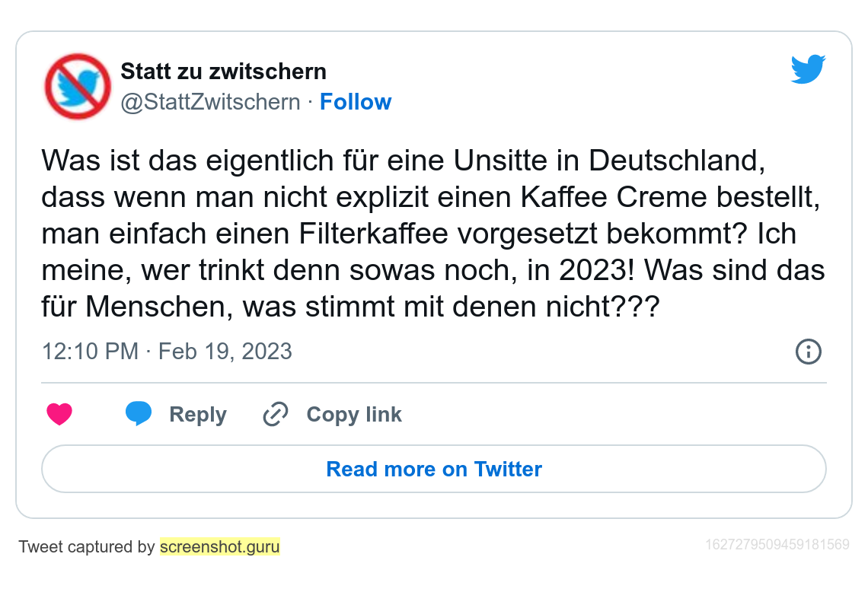Click the 'Copy link' text label
Image resolution: width=868 pixels, height=589 pixels.
point(353,415)
